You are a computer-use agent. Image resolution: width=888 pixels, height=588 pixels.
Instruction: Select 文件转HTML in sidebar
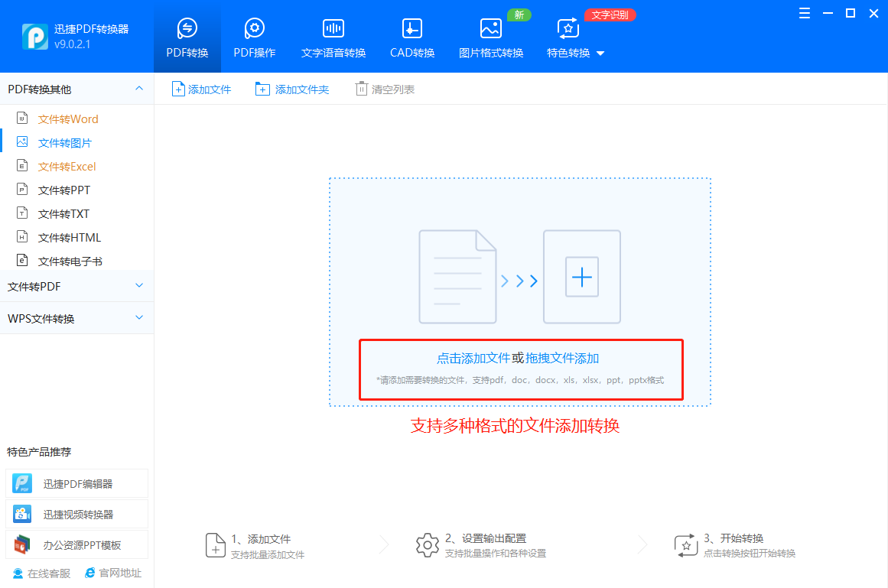click(69, 238)
